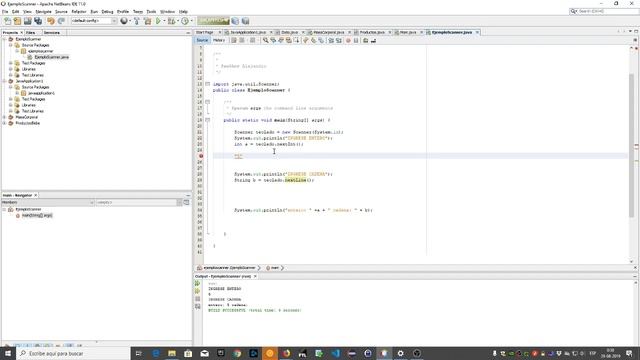Collapse the EjemploScanner project node

pos(4,39)
